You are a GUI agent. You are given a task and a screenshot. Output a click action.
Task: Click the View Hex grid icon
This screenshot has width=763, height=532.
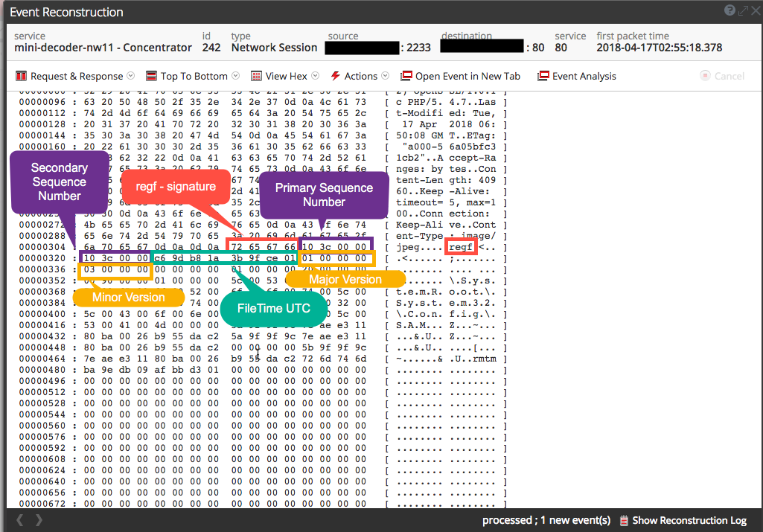[257, 76]
